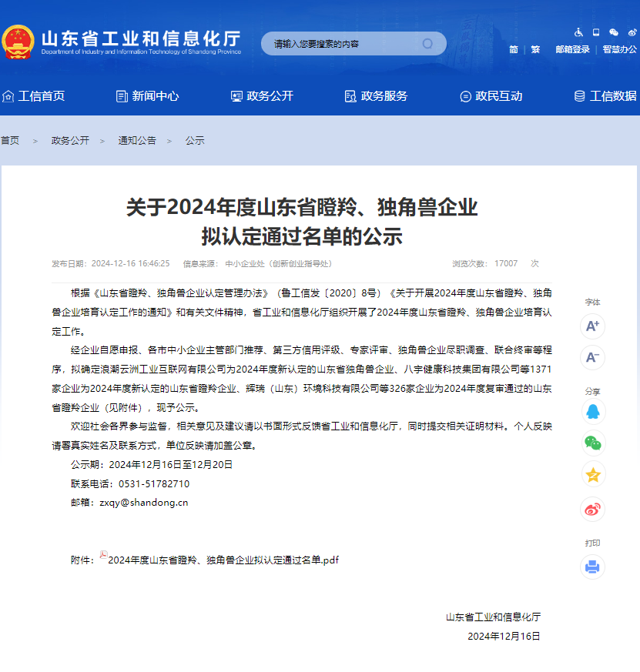Viewport: 640px width, 672px height.
Task: Open the attached 拟认定通过名单 PDF
Action: [x=223, y=560]
